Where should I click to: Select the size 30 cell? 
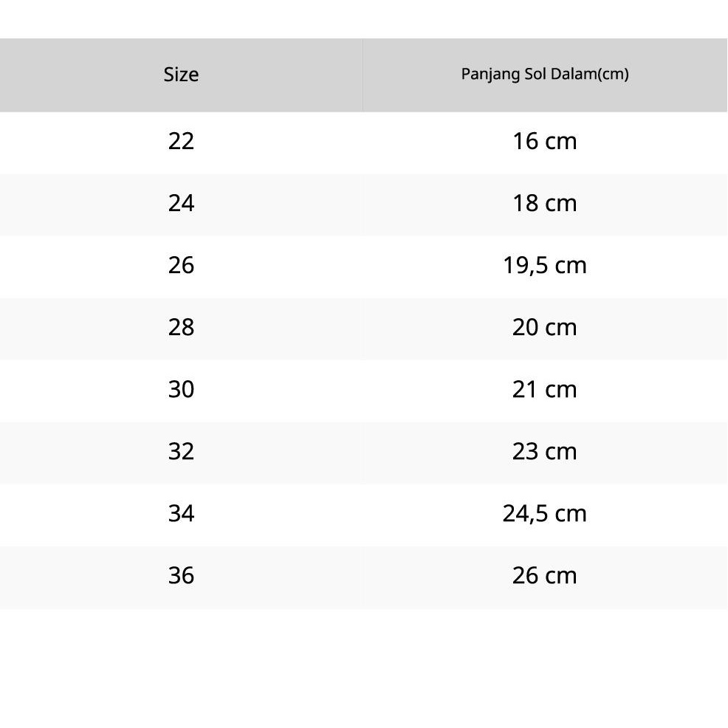(x=181, y=389)
